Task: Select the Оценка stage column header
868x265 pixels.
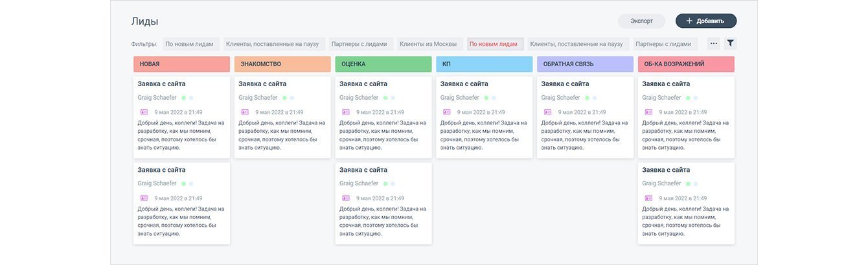Action: click(383, 64)
